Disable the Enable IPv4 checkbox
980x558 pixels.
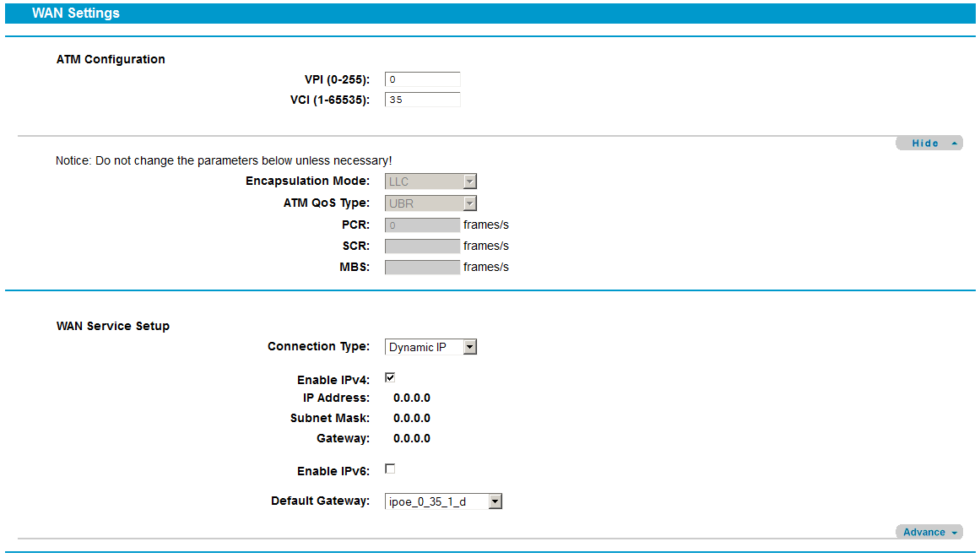click(390, 377)
